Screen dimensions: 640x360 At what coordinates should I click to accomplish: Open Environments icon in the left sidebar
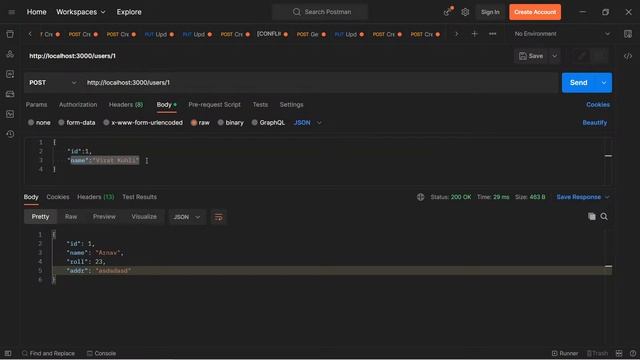pos(10,74)
